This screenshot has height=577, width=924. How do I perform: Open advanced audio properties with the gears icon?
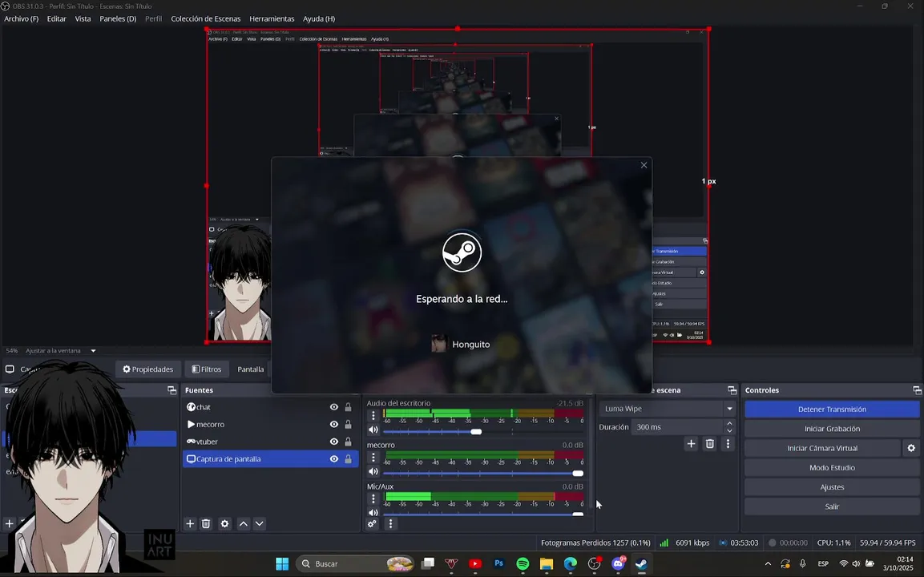click(x=372, y=523)
